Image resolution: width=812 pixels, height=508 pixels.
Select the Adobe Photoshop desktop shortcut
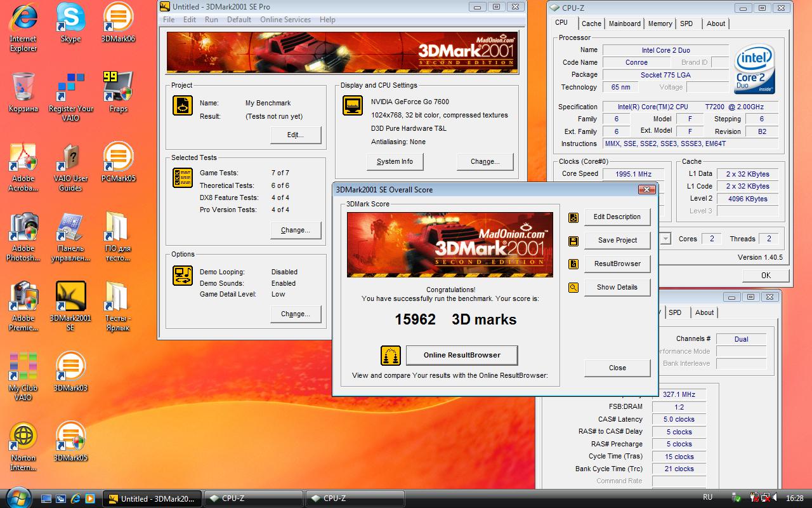tap(23, 237)
